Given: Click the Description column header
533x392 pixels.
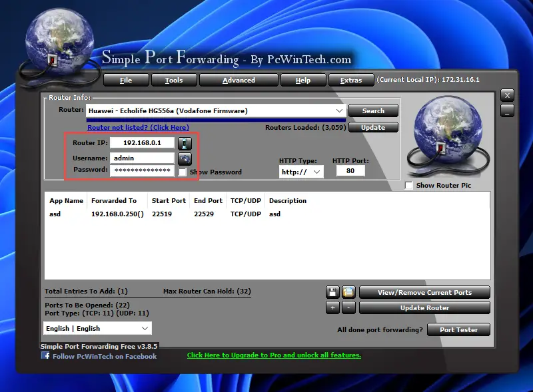Looking at the screenshot, I should point(288,201).
